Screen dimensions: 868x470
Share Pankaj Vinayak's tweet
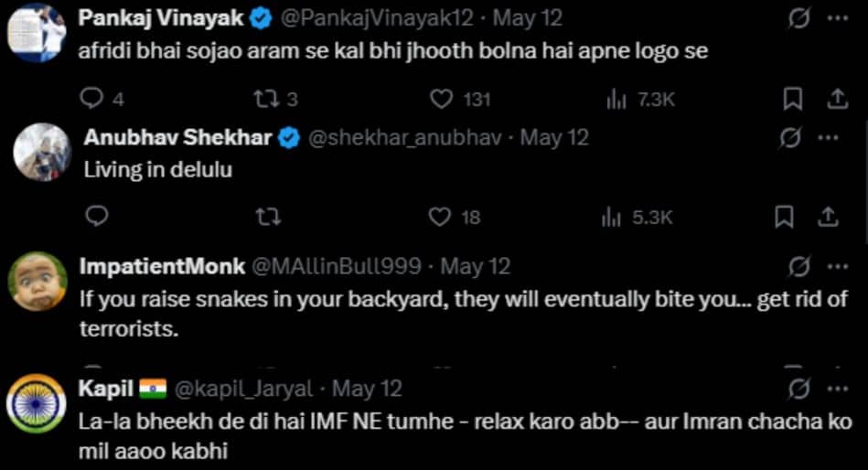tap(837, 99)
